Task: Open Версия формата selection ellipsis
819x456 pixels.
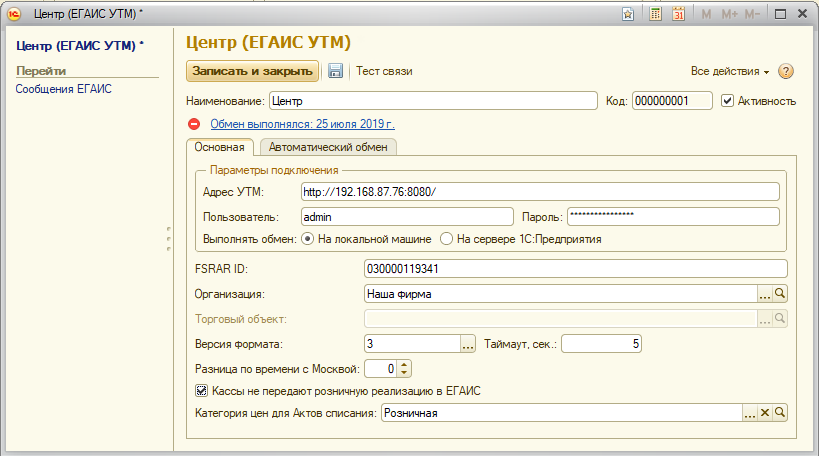Action: tap(467, 344)
